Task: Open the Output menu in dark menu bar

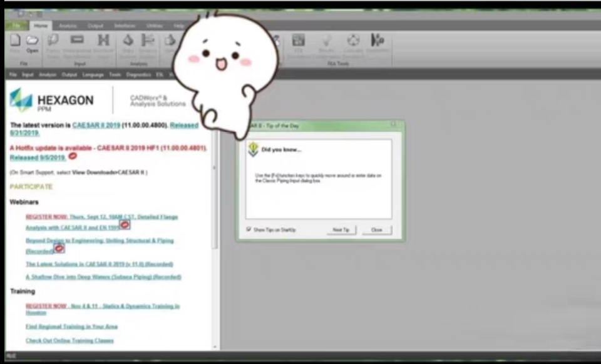Action: point(69,74)
